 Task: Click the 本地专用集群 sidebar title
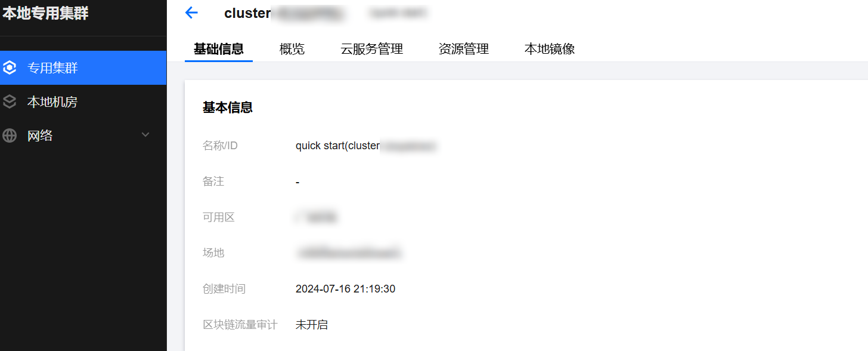coord(45,13)
